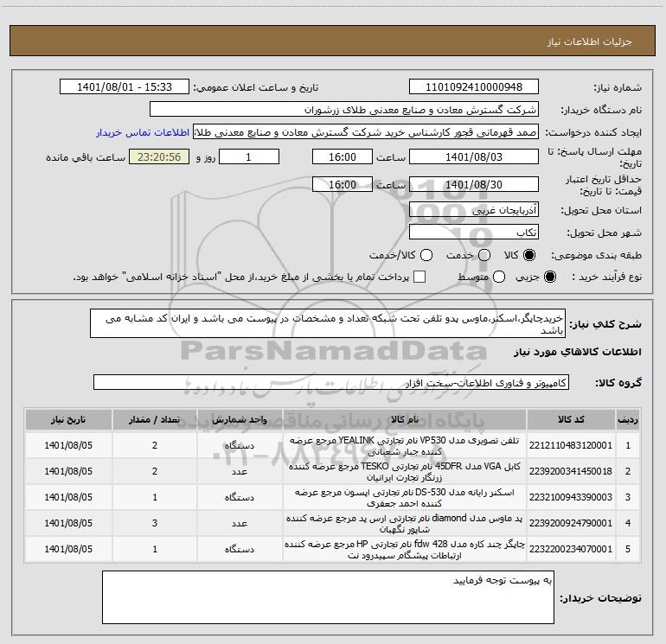666x644 pixels.
Task: Click quantity 3 in the mouse pad row
Action: tap(155, 523)
